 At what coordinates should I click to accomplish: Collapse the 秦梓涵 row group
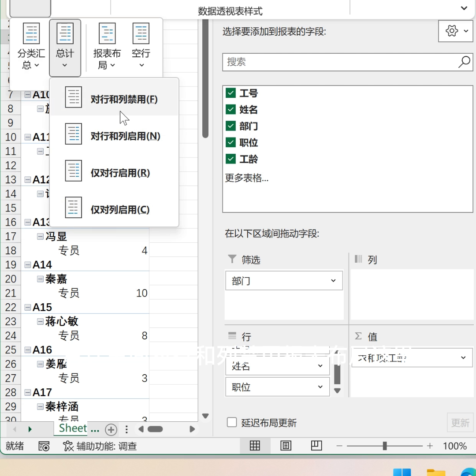[41, 406]
